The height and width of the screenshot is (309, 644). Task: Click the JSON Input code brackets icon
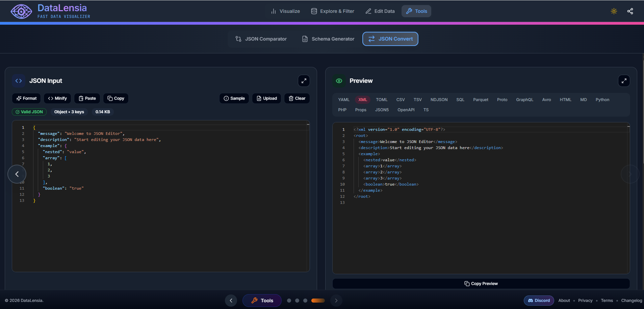point(19,81)
